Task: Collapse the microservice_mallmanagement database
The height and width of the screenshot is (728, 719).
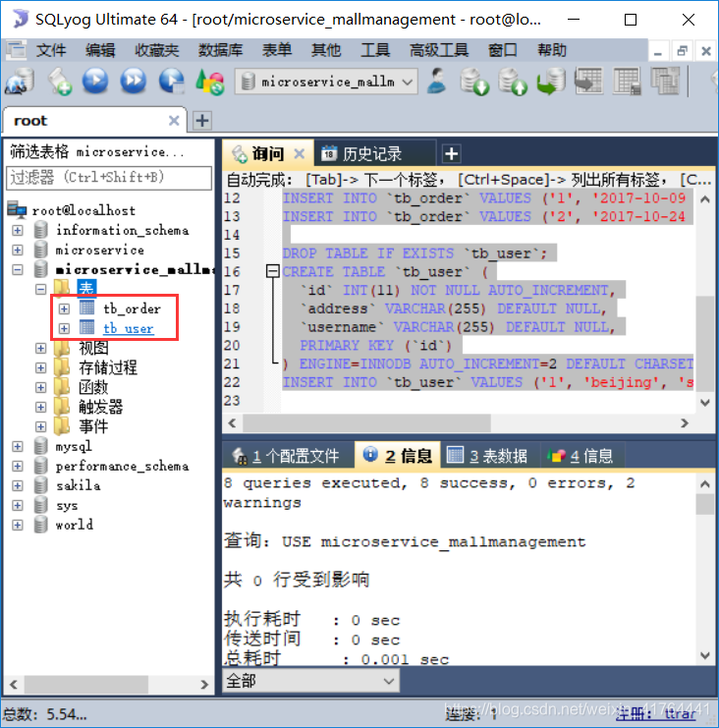Action: click(18, 269)
